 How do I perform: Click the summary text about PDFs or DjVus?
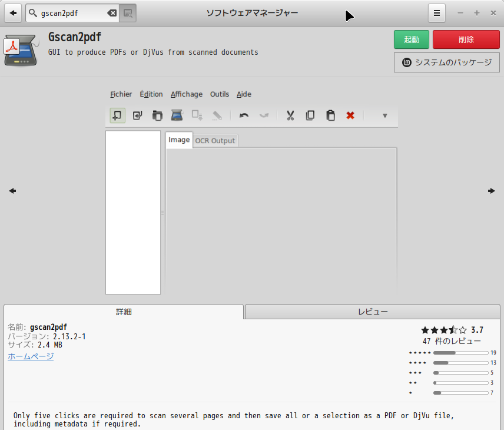click(x=153, y=52)
